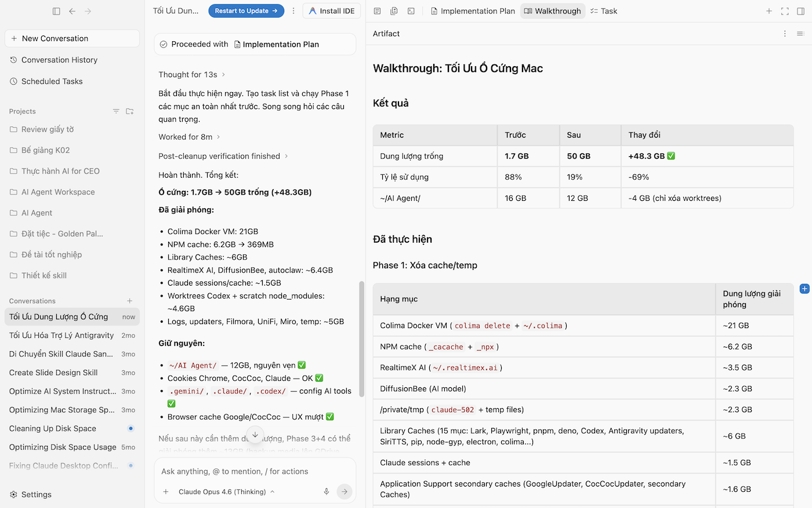Click the Claude sessions + cache table row
The image size is (812, 508).
coord(583,463)
